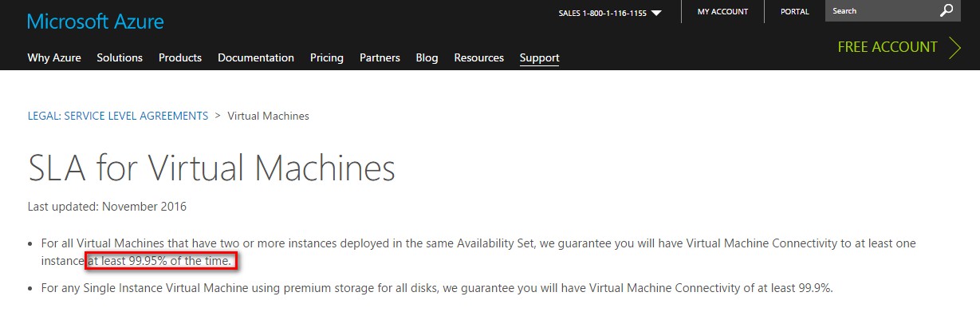Select Documentation in the navigation bar

(256, 57)
